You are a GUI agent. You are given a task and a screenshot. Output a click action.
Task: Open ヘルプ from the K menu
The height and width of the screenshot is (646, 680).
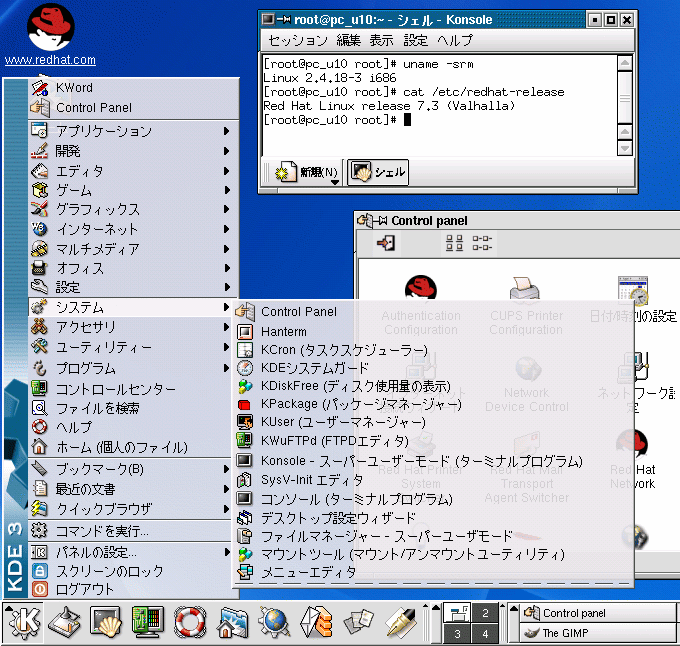point(130,427)
